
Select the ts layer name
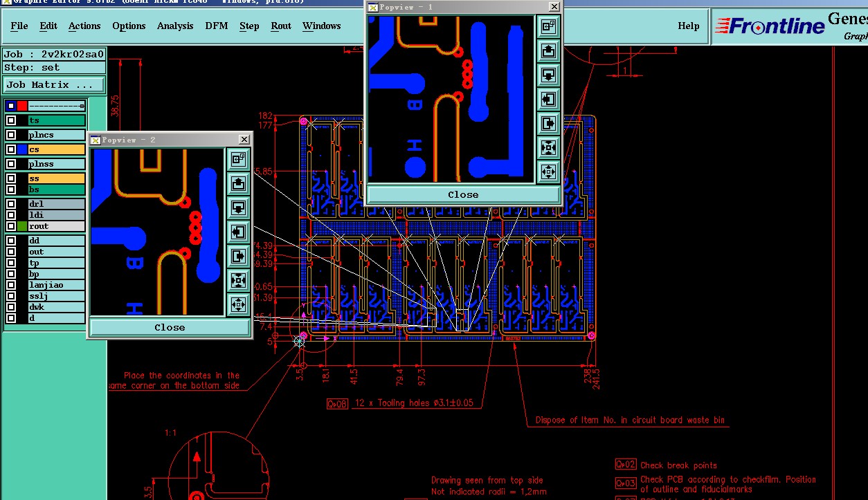57,120
